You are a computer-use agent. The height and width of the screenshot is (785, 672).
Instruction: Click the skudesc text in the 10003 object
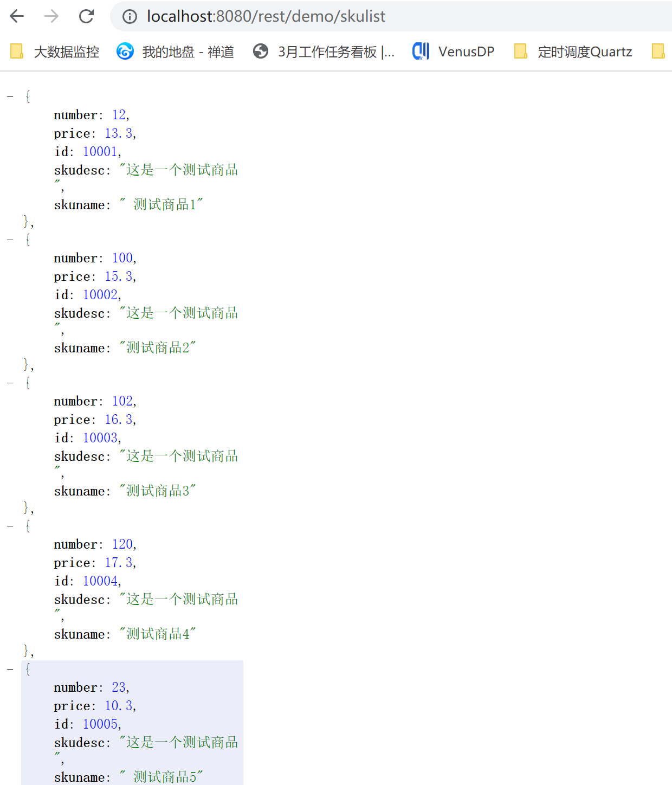click(179, 456)
